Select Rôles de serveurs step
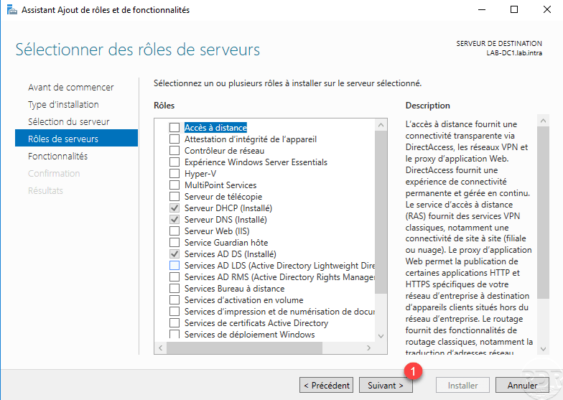The image size is (563, 400). [x=76, y=138]
